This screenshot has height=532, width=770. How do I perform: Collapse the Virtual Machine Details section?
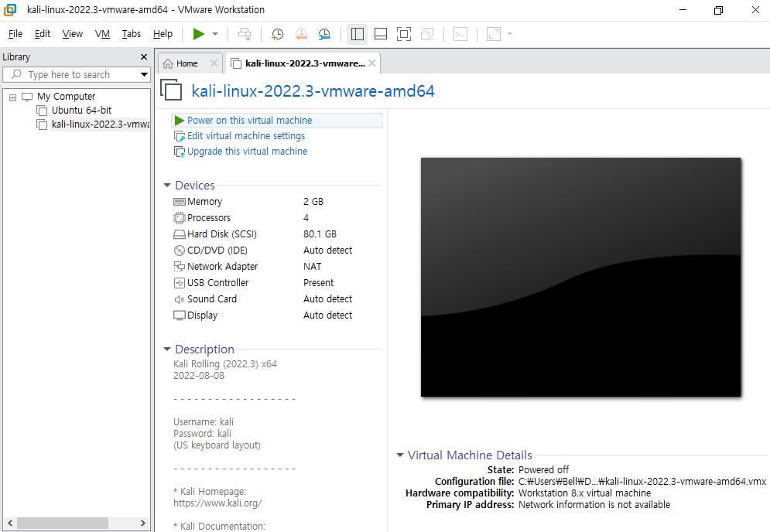tap(400, 455)
